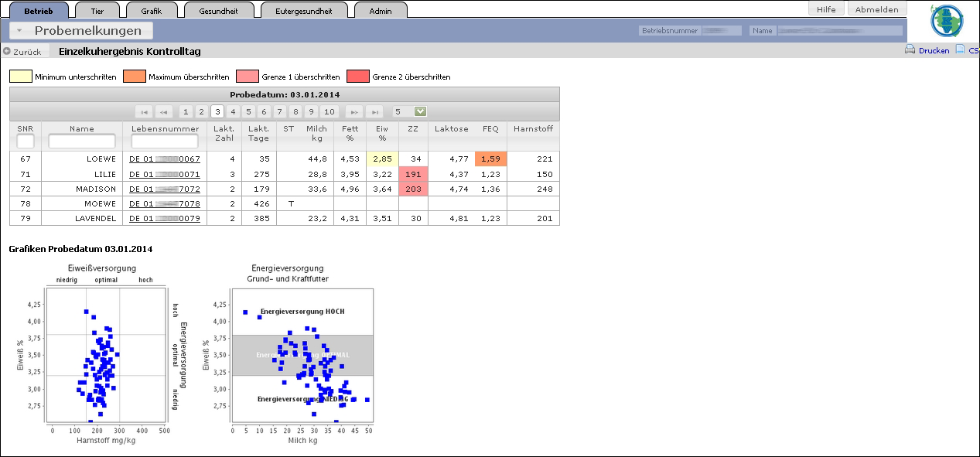Image resolution: width=980 pixels, height=457 pixels.
Task: Jump to last page of results
Action: pos(374,111)
